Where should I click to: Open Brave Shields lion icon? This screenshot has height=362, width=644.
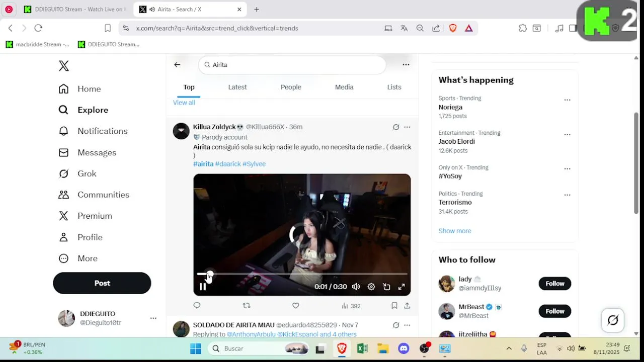tap(453, 28)
